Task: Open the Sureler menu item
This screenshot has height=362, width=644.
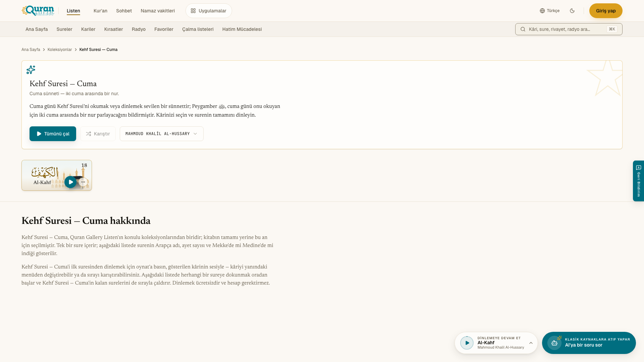Action: coord(64,29)
